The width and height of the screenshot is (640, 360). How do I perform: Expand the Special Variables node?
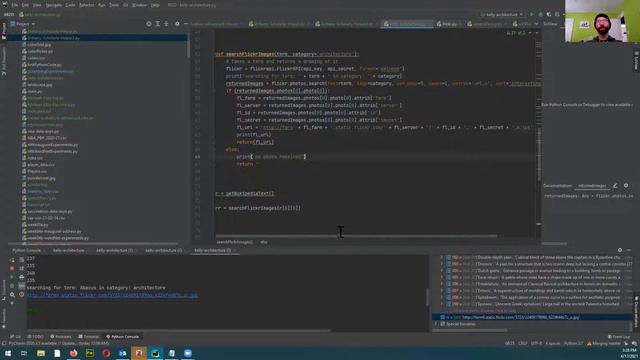coord(436,324)
